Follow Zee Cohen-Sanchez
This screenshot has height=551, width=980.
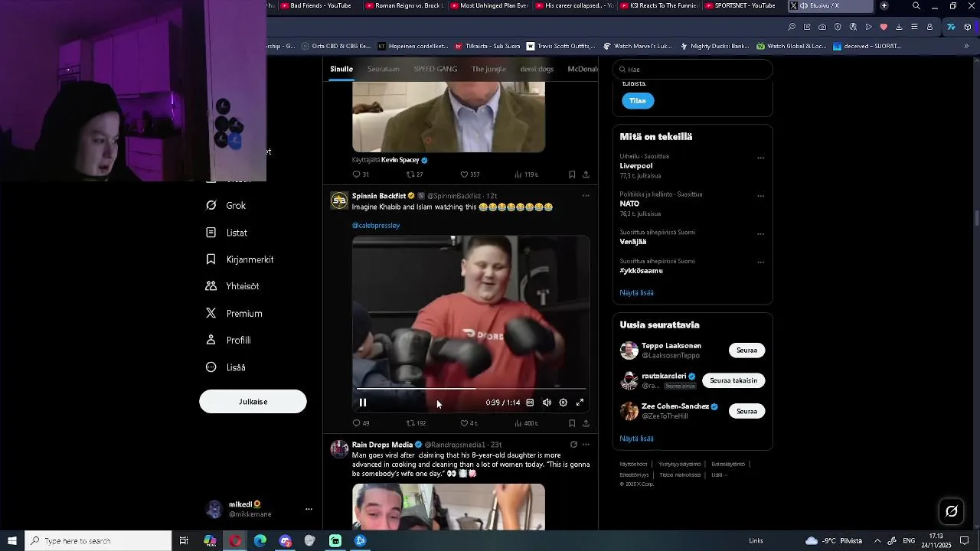[746, 412]
